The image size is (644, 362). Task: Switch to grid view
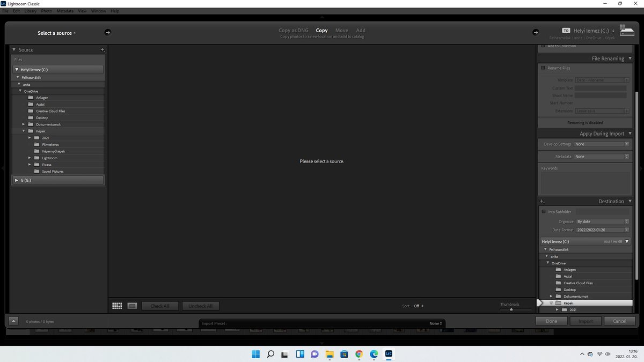click(117, 306)
